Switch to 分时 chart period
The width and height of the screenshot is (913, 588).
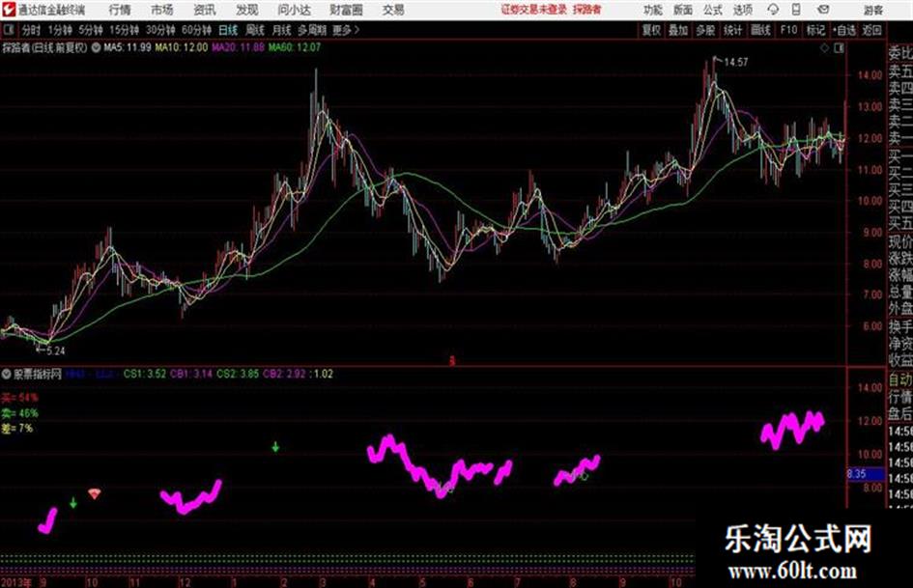(x=31, y=30)
